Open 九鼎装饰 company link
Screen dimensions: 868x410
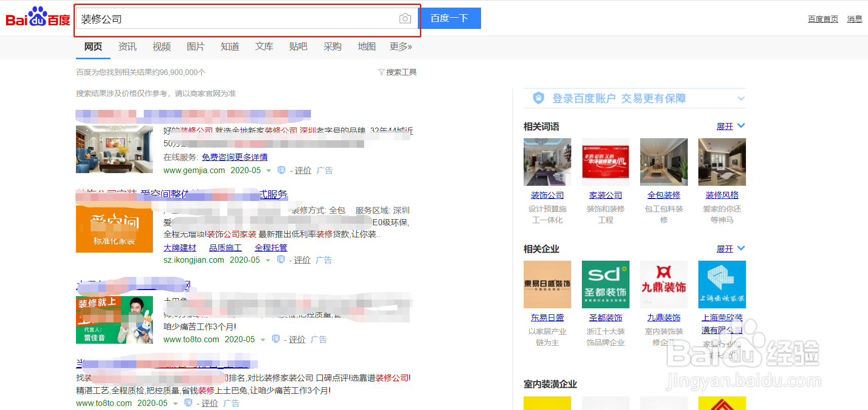(x=664, y=318)
